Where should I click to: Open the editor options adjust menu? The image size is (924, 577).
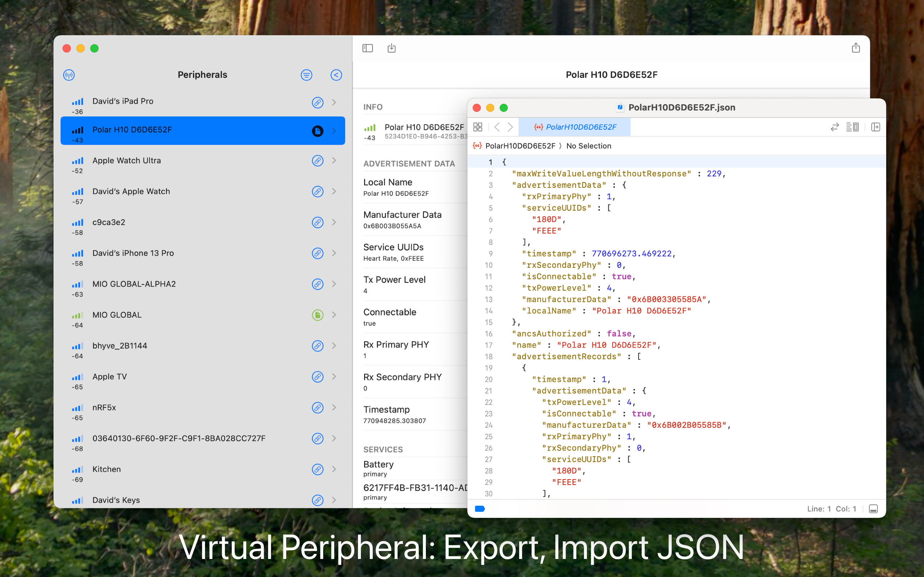[852, 127]
